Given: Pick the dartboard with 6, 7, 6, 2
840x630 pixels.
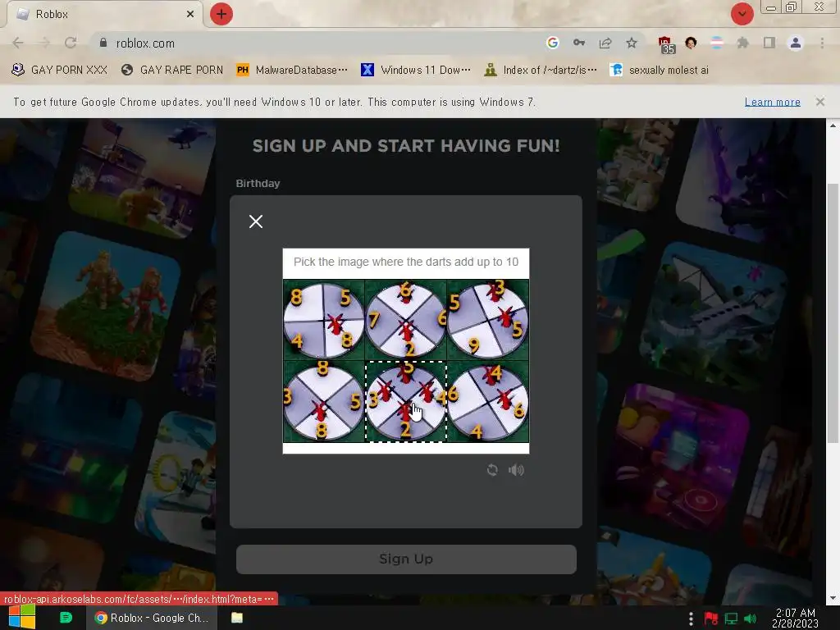Looking at the screenshot, I should tap(405, 320).
